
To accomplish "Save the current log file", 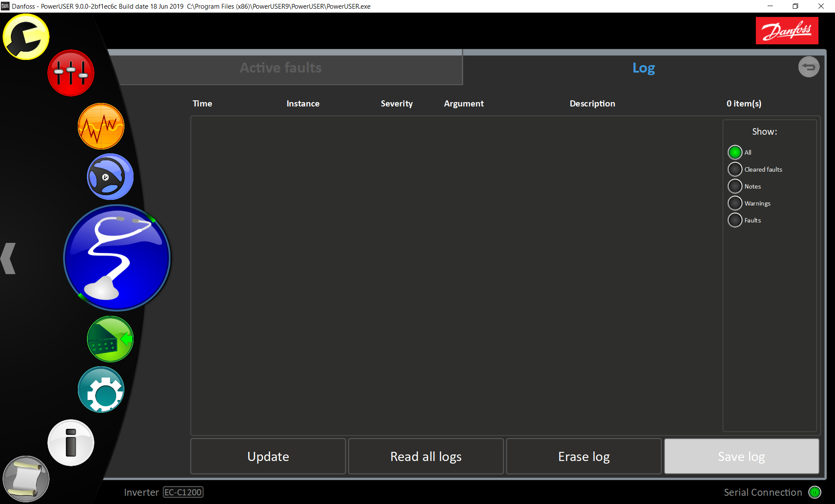I will pyautogui.click(x=741, y=456).
